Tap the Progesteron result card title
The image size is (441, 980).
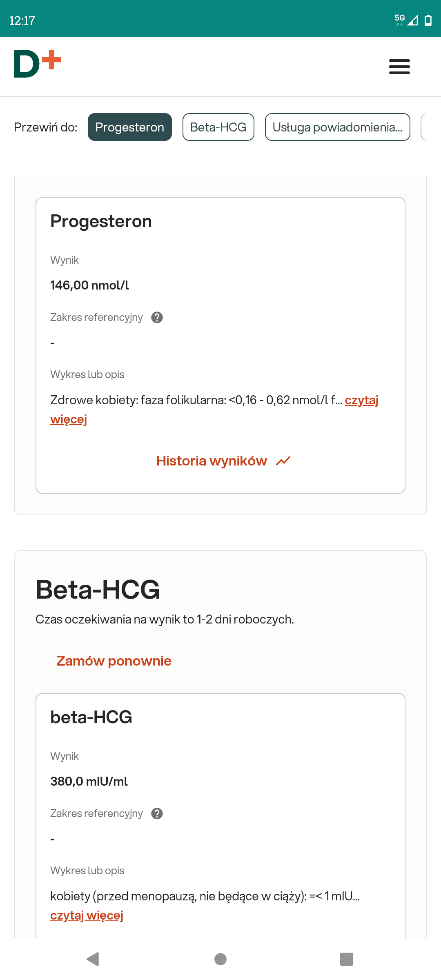101,221
